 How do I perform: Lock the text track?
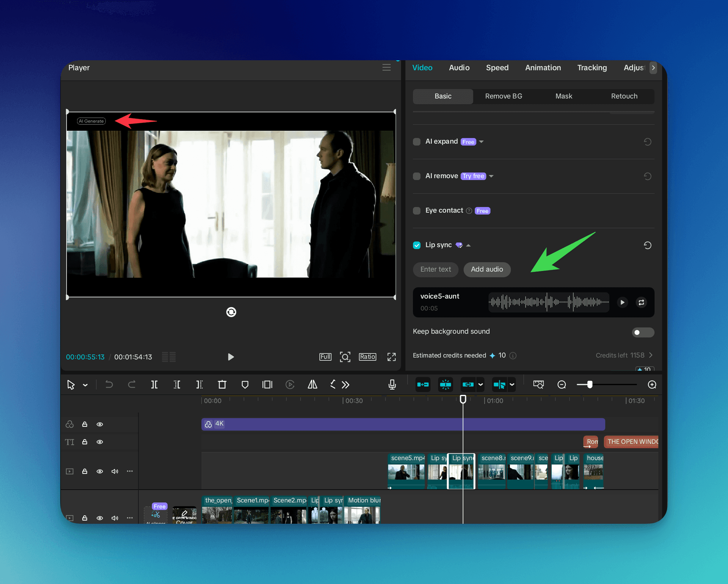(85, 442)
